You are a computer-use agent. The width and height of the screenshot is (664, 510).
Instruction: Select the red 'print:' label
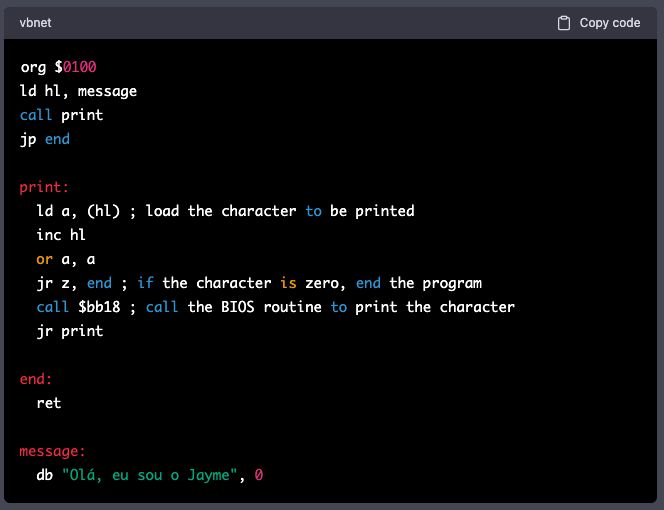(x=44, y=187)
